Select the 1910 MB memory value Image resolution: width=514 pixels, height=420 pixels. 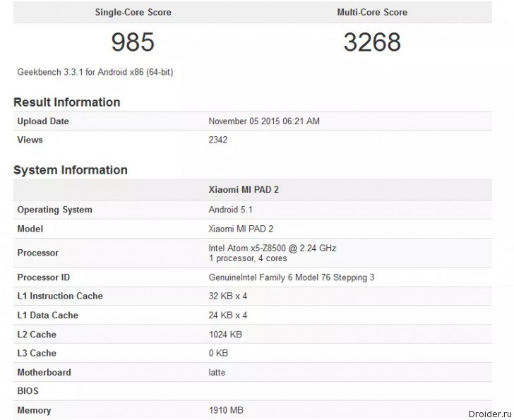[x=226, y=410]
